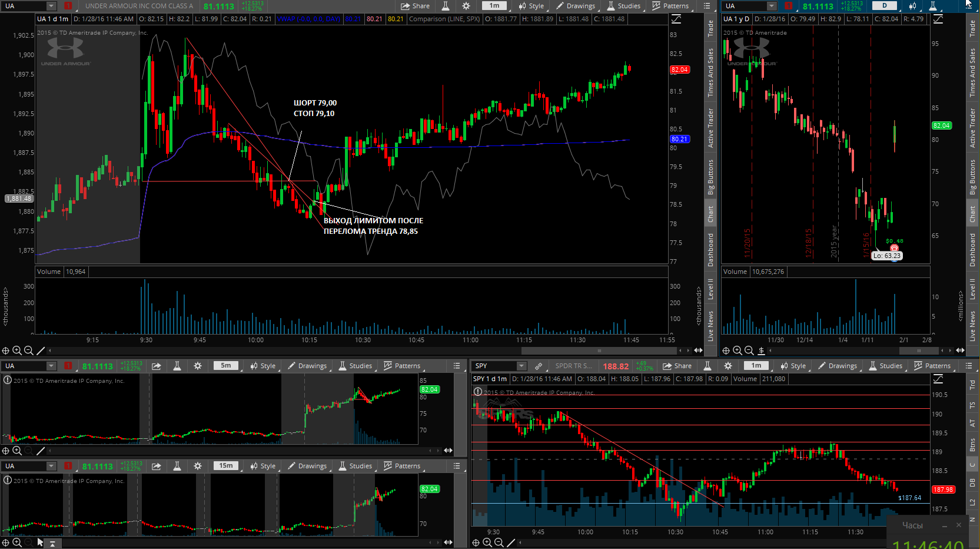Zoom in on the daily UA chart

coord(738,350)
